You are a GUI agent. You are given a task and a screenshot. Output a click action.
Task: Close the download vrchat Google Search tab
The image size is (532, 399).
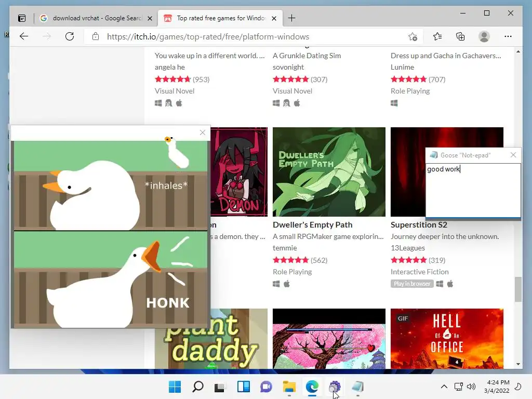pyautogui.click(x=150, y=18)
